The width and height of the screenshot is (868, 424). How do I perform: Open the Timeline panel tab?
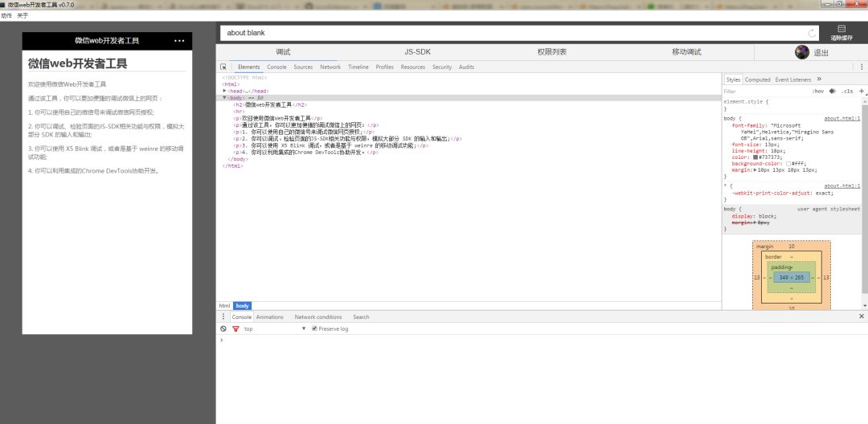[358, 67]
